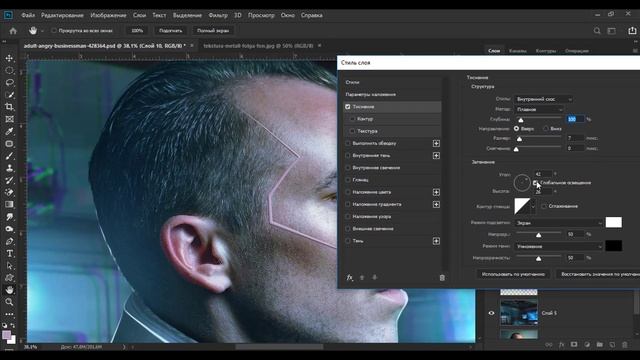Open highlight mode dropdown showing Экран
This screenshot has height=360, width=640.
click(x=558, y=223)
